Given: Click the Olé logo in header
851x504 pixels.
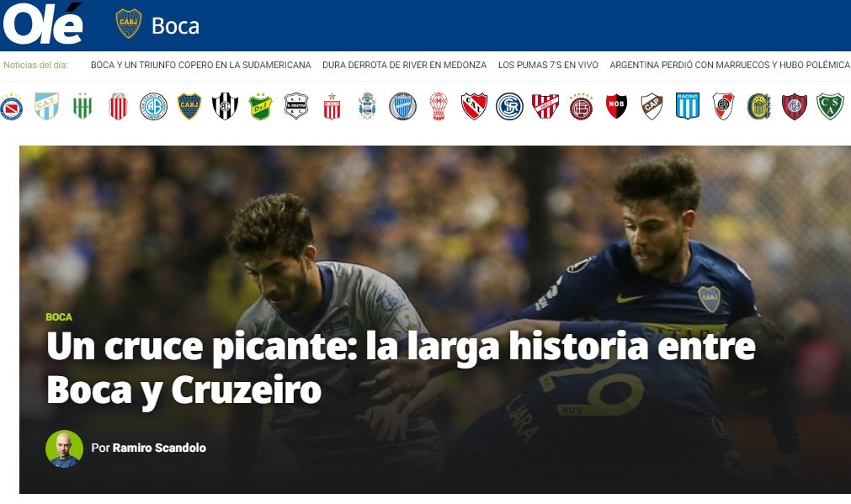Looking at the screenshot, I should 43,24.
